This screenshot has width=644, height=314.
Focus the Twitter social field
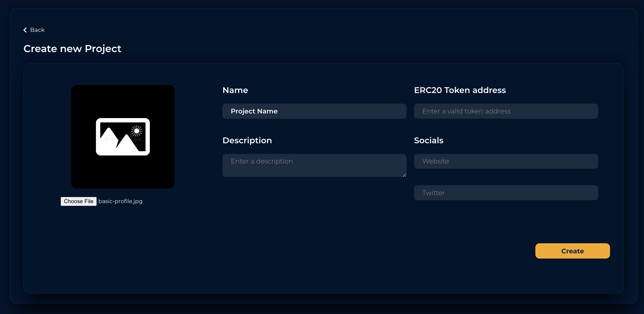(506, 193)
